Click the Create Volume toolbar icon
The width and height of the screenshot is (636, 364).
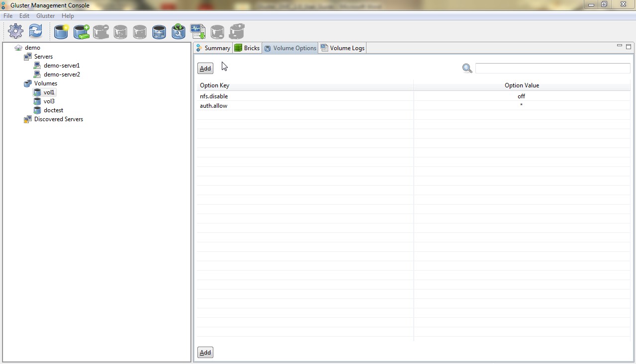pos(61,32)
